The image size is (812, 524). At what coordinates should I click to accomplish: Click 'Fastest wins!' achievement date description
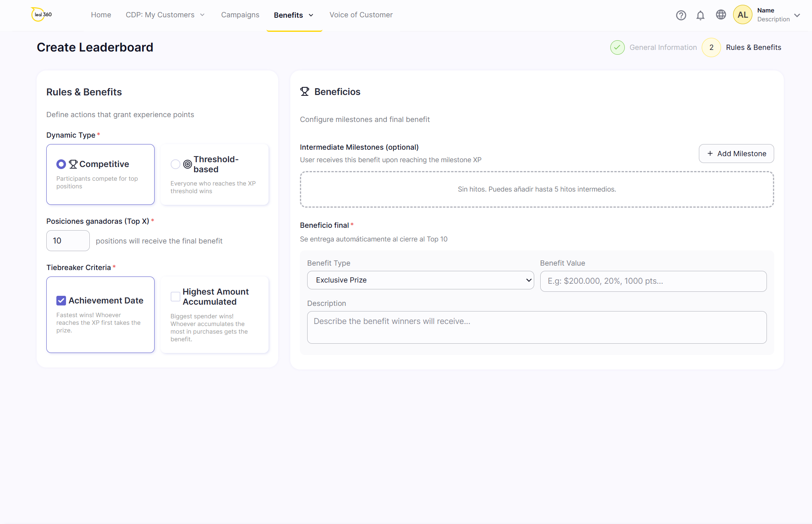click(99, 323)
